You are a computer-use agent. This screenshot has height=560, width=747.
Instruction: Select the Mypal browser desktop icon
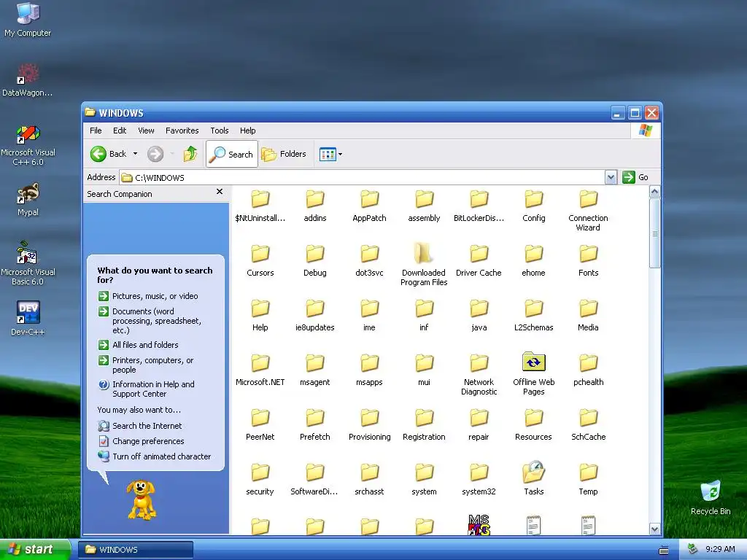tap(28, 200)
